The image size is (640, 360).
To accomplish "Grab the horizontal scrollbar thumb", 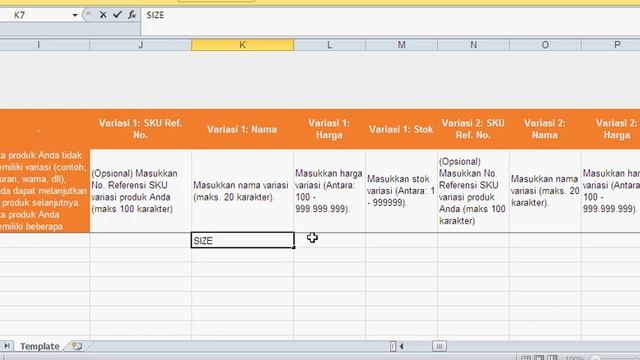I will (439, 347).
